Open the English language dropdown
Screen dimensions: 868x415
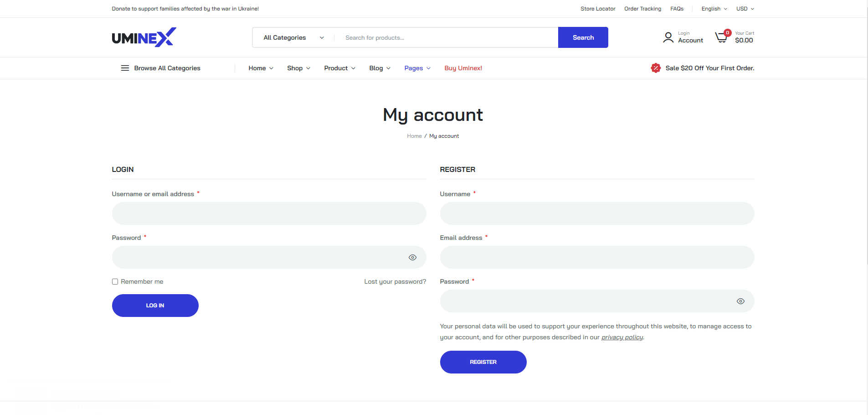[x=714, y=9]
